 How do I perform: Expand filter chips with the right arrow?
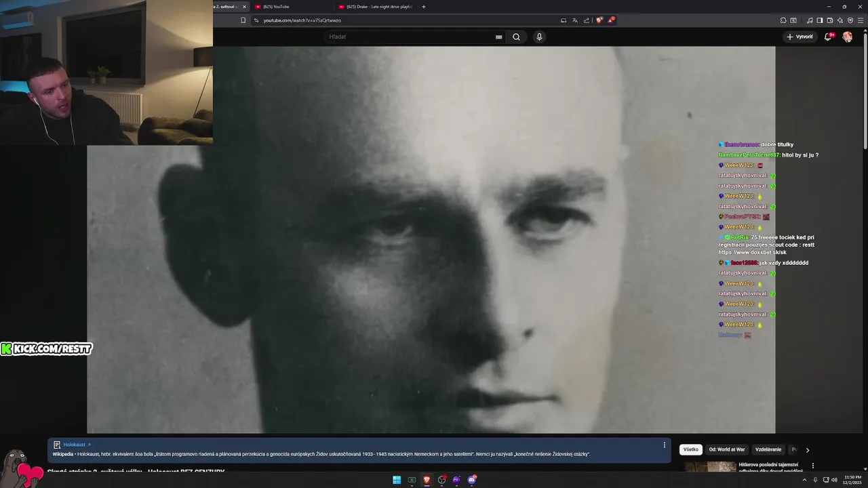[x=808, y=449]
